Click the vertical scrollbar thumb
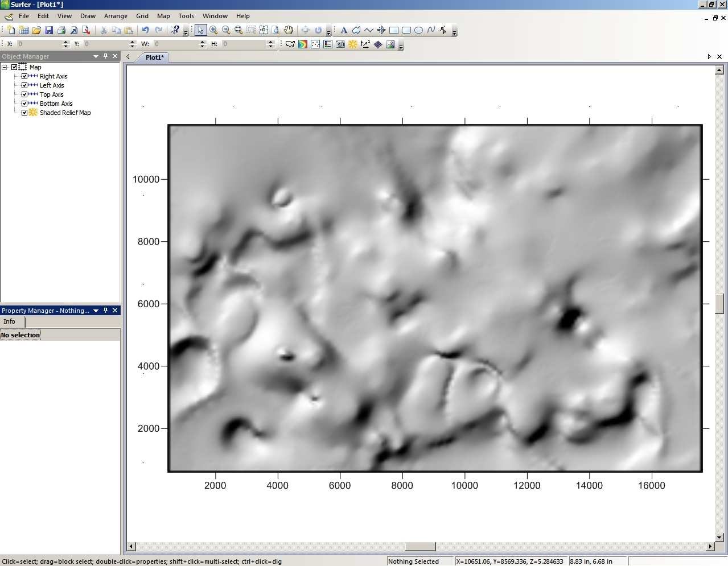The width and height of the screenshot is (728, 566). click(x=719, y=304)
